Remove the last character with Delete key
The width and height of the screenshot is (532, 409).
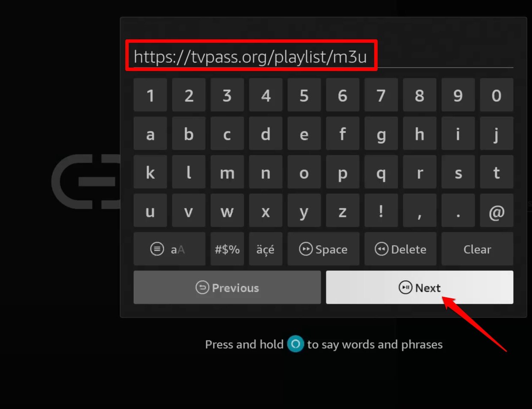pos(400,249)
